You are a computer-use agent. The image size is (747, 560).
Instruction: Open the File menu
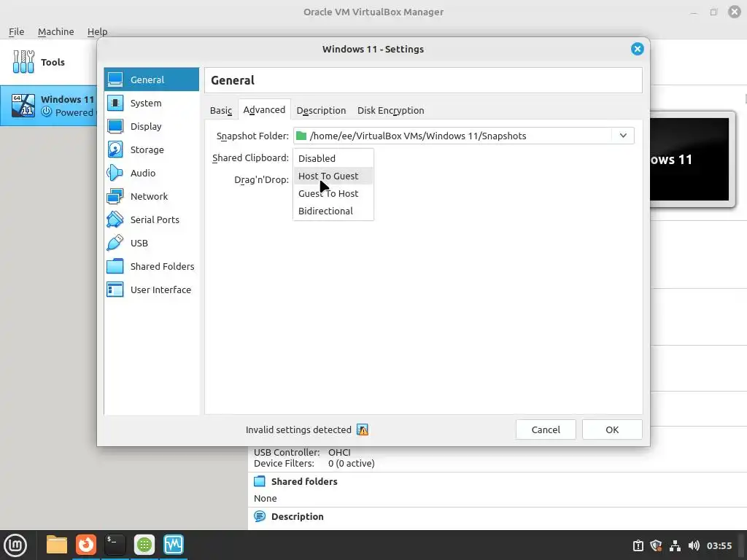pos(16,31)
